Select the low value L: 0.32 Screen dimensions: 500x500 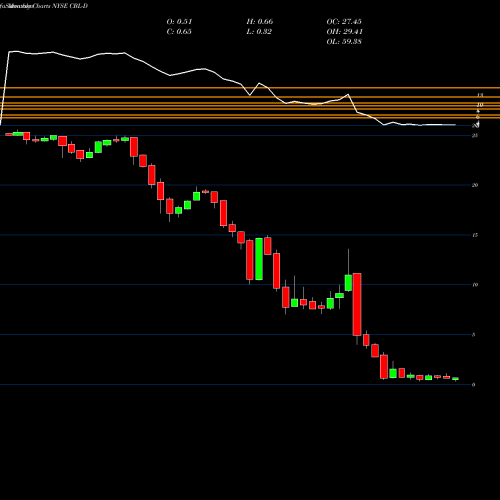coord(259,32)
